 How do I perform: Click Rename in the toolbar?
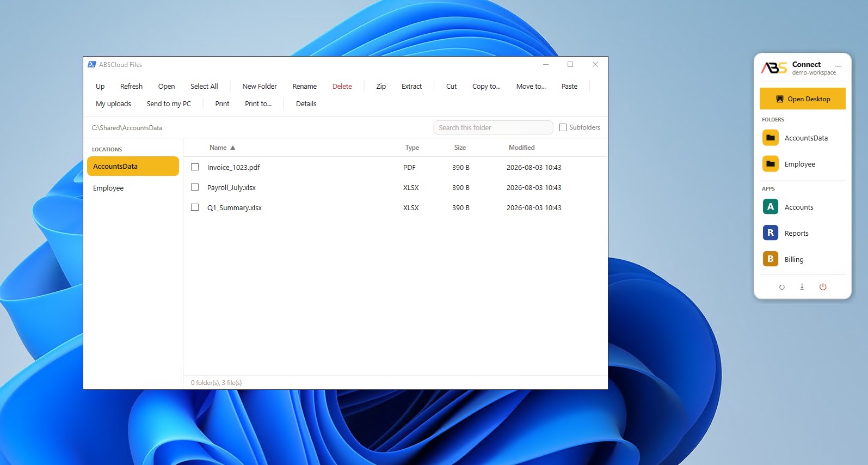[304, 86]
